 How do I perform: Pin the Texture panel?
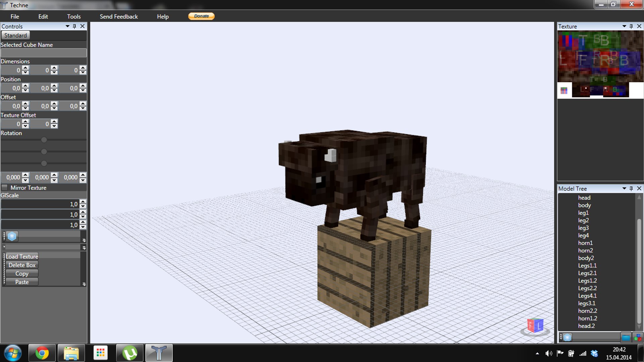[631, 26]
